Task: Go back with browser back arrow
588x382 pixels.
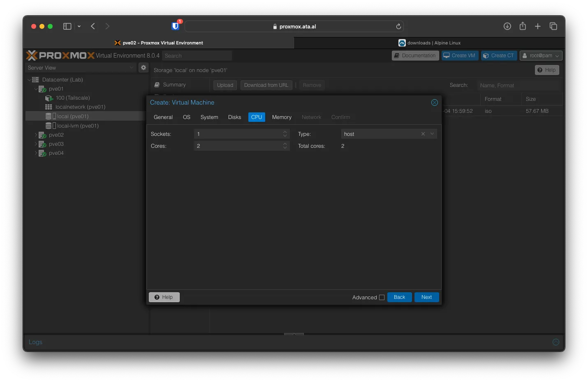Action: point(93,26)
